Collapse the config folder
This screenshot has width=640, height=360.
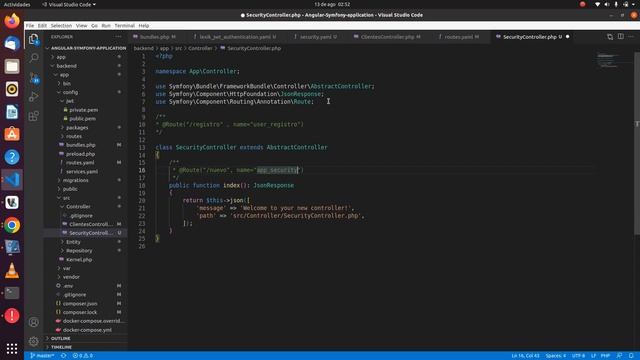click(70, 92)
